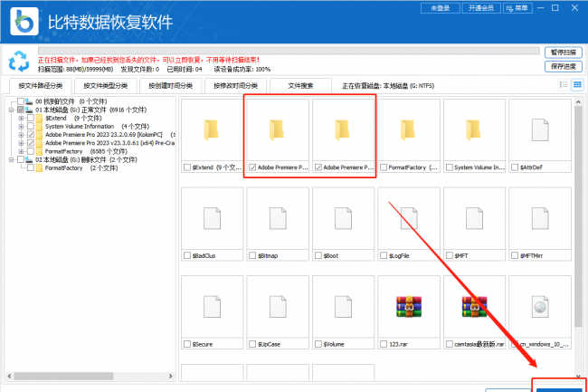Screen dimensions: 588x392
Task: Click the app logo icon
Action: [x=24, y=22]
